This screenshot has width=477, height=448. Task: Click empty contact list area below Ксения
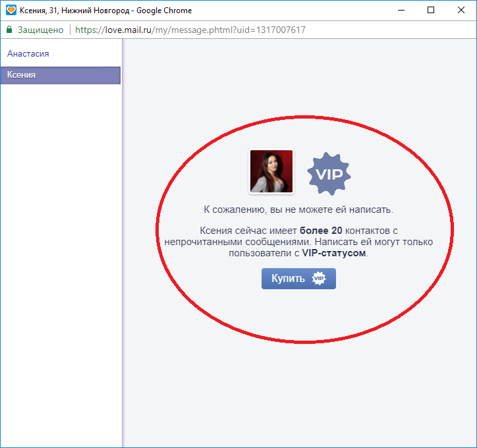pyautogui.click(x=59, y=264)
